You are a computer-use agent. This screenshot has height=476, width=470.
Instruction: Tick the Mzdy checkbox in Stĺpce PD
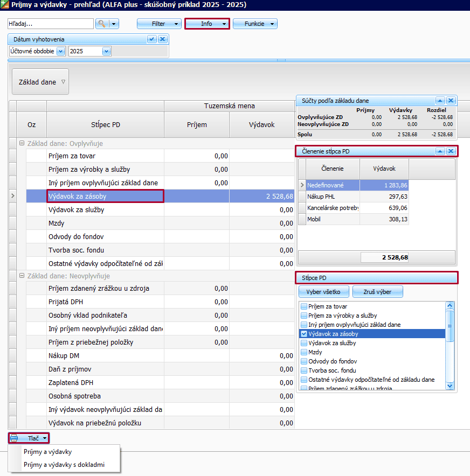304,352
